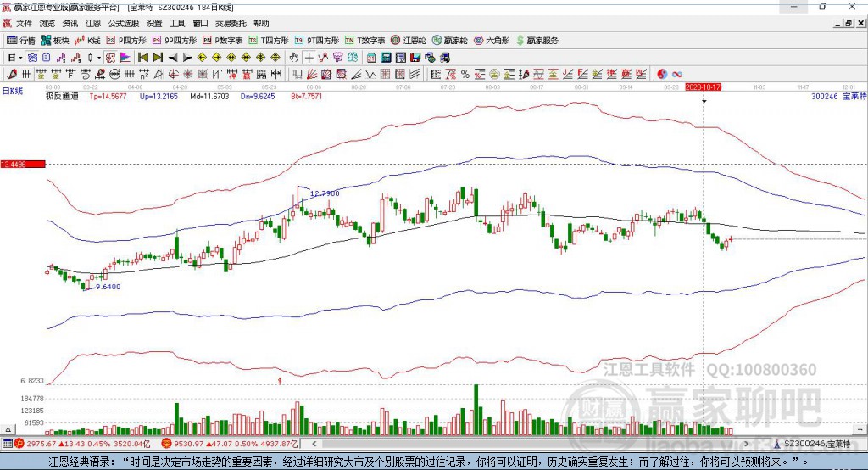The height and width of the screenshot is (470, 868).
Task: Open the T数字表 tool
Action: 364,41
